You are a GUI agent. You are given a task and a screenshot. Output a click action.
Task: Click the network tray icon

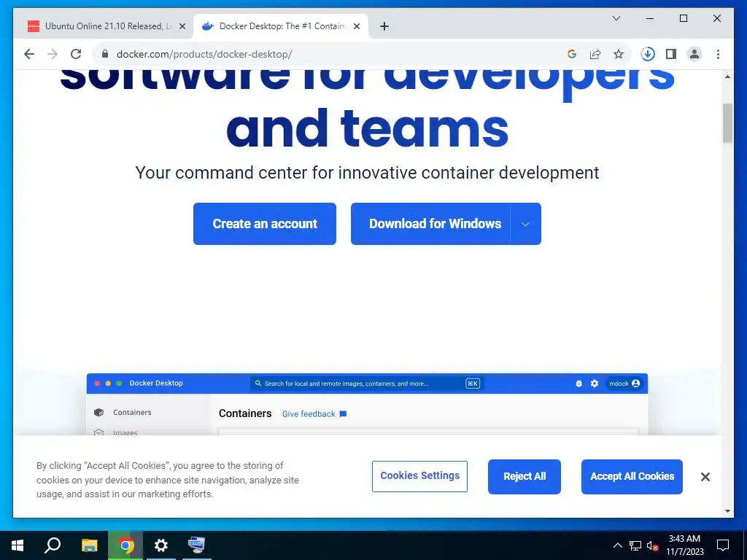pyautogui.click(x=635, y=545)
